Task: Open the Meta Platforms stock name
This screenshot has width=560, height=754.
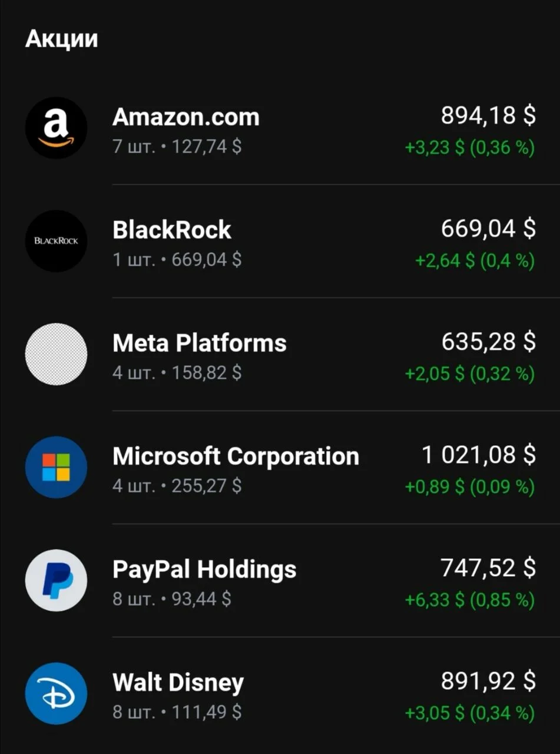Action: tap(200, 343)
